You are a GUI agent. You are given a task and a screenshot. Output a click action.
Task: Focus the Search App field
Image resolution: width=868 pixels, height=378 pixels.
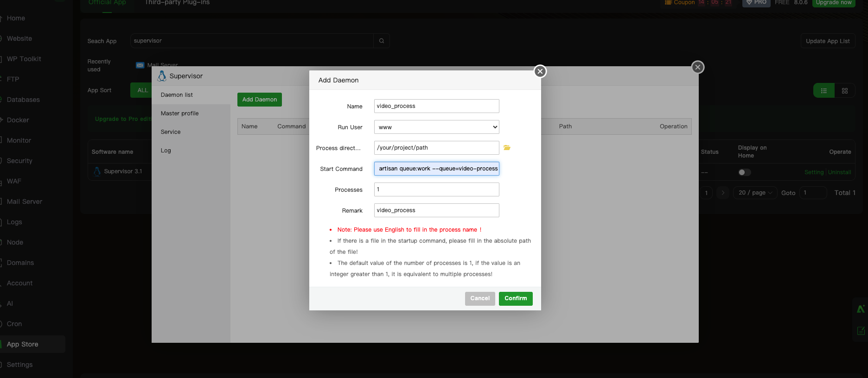tap(252, 41)
